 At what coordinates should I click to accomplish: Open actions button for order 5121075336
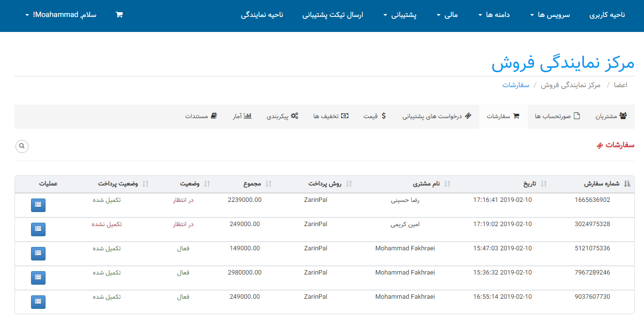click(38, 254)
